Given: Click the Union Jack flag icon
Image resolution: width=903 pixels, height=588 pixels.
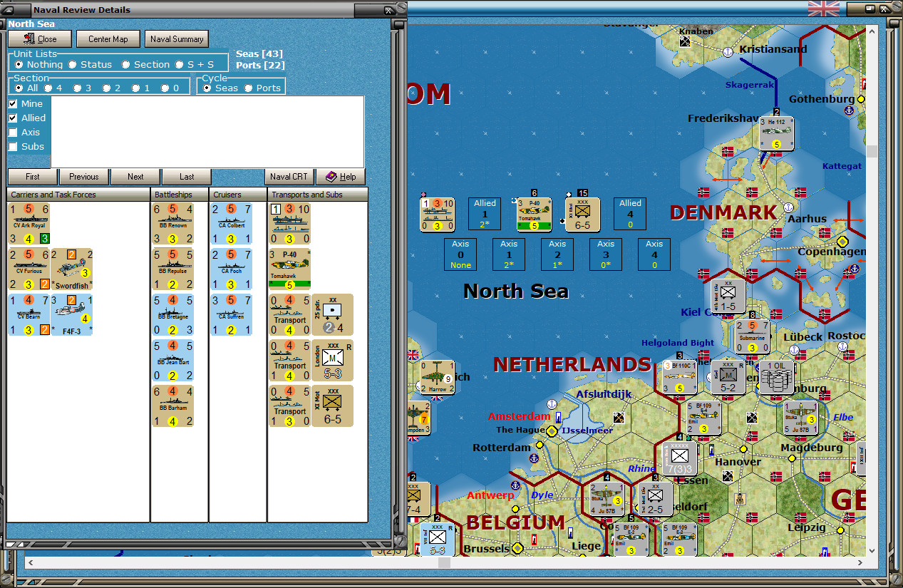Looking at the screenshot, I should [824, 9].
